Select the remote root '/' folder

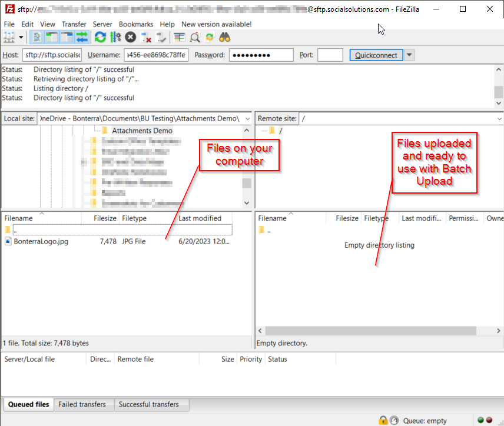point(281,131)
